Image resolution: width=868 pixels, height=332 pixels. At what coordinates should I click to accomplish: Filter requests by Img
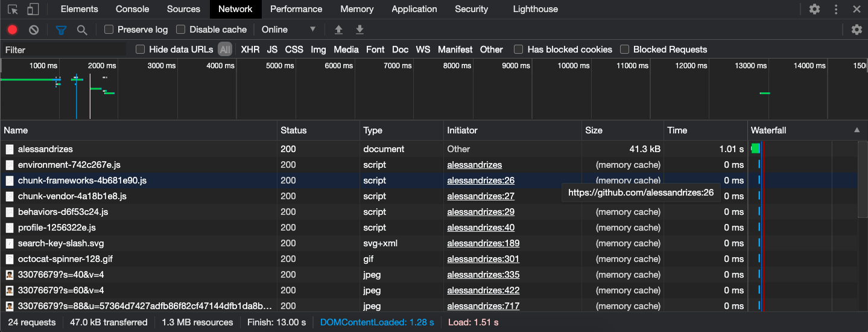(318, 49)
